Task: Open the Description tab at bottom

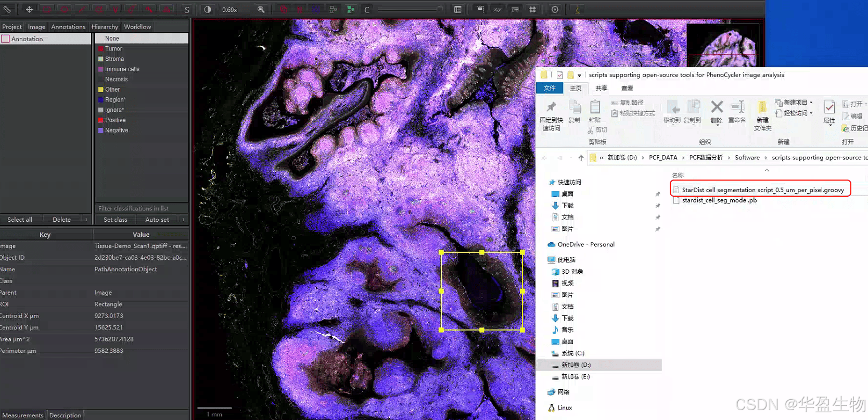Action: pos(65,415)
